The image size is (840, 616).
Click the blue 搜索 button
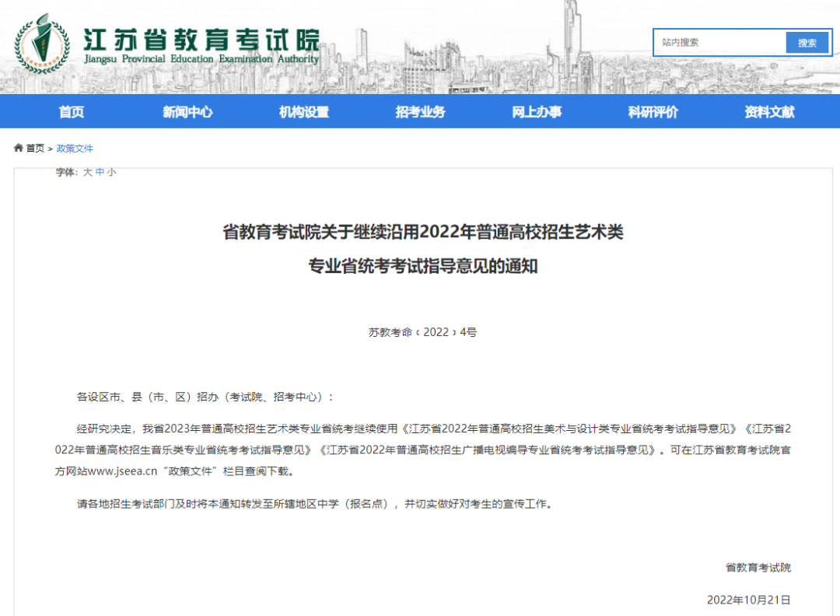coord(807,42)
